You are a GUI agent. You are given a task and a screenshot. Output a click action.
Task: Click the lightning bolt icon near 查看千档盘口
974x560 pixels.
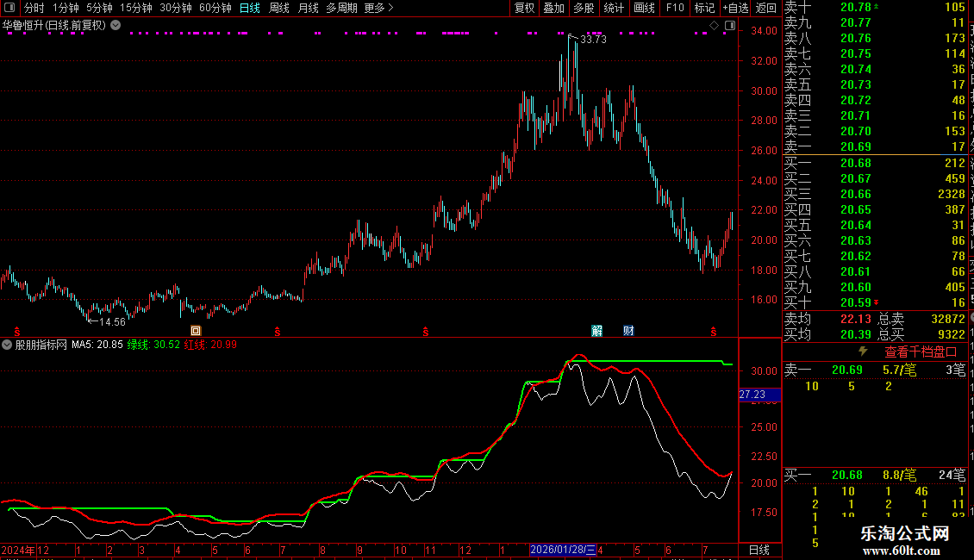(x=863, y=352)
